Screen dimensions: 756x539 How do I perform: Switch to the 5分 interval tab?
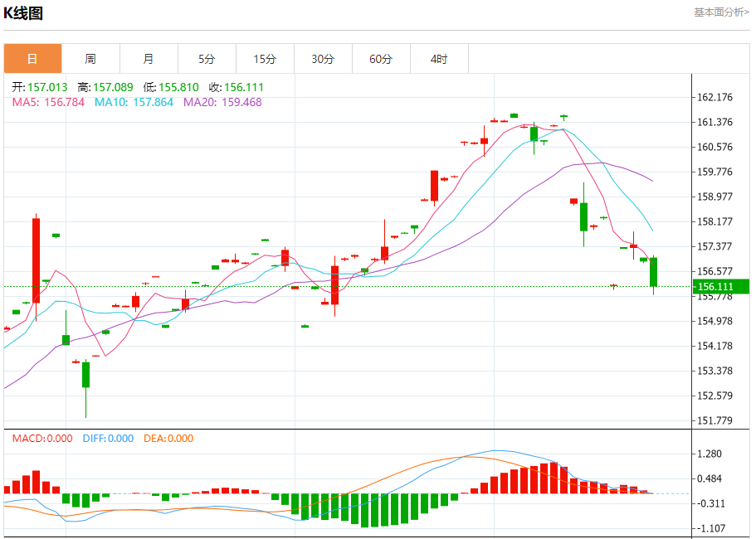tap(207, 59)
